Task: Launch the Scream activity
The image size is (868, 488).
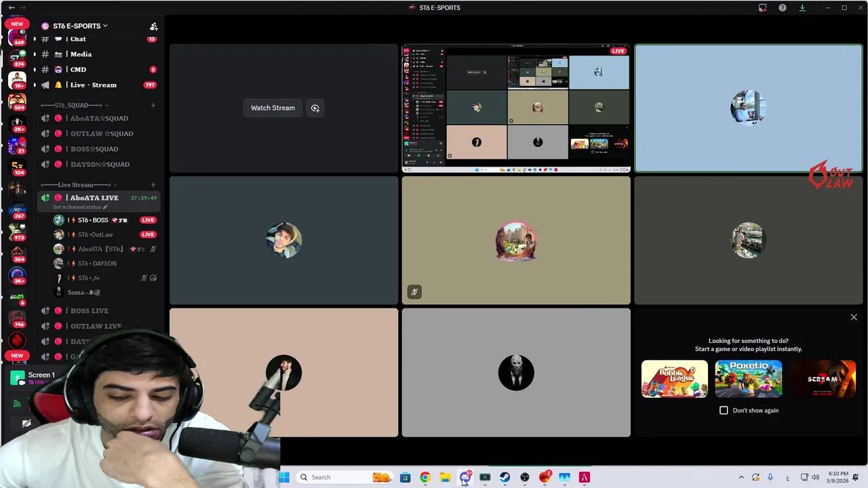Action: (x=823, y=379)
